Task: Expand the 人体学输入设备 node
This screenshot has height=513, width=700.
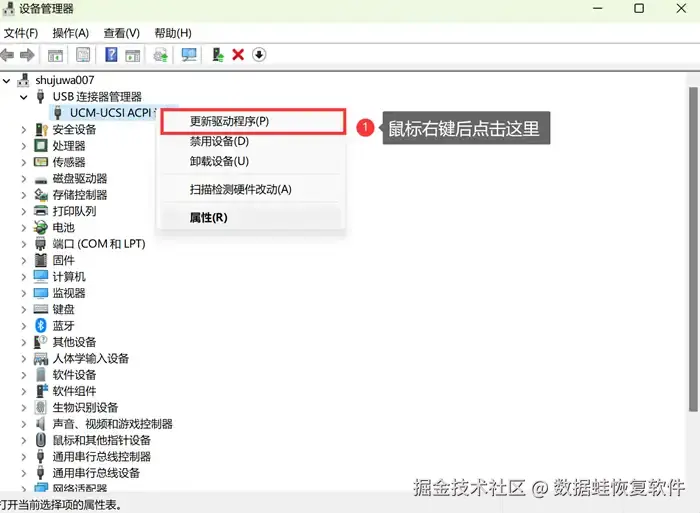Action: point(24,359)
